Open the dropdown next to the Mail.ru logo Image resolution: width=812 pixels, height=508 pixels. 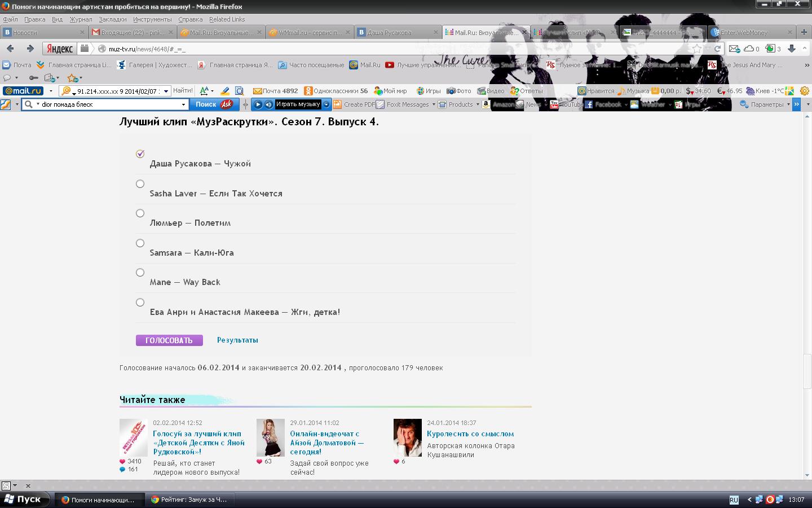51,91
